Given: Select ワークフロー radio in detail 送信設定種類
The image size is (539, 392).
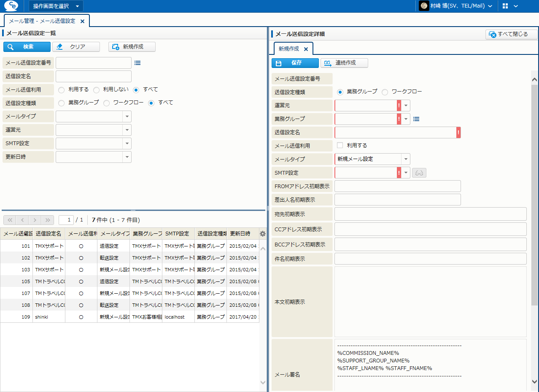Looking at the screenshot, I should [385, 92].
